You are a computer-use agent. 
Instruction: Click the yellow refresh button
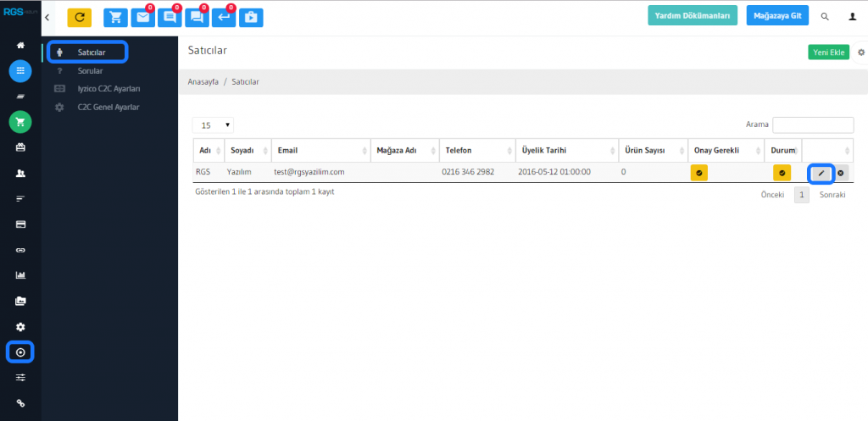coord(79,17)
